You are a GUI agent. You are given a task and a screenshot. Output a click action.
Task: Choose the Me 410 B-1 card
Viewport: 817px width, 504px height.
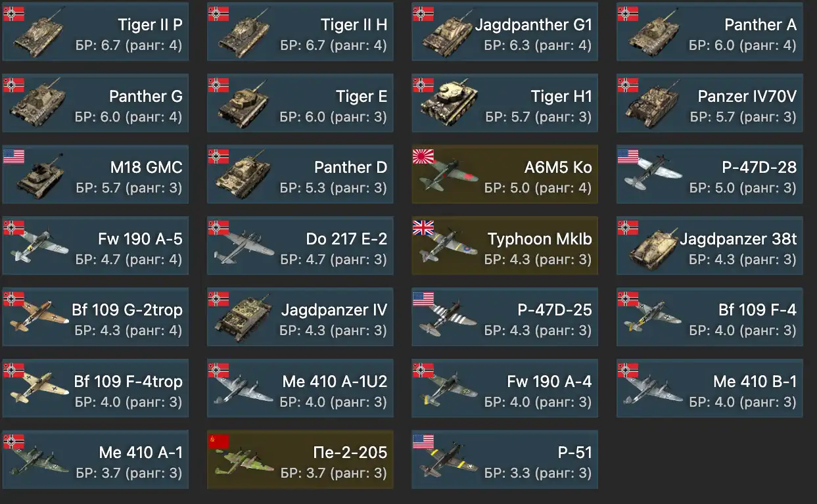coord(710,388)
